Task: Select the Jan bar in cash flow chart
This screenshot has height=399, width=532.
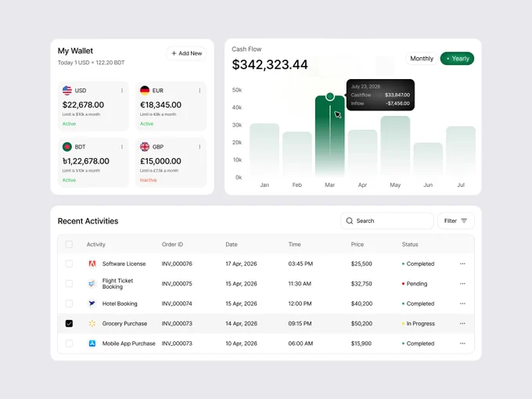Action: (x=264, y=149)
